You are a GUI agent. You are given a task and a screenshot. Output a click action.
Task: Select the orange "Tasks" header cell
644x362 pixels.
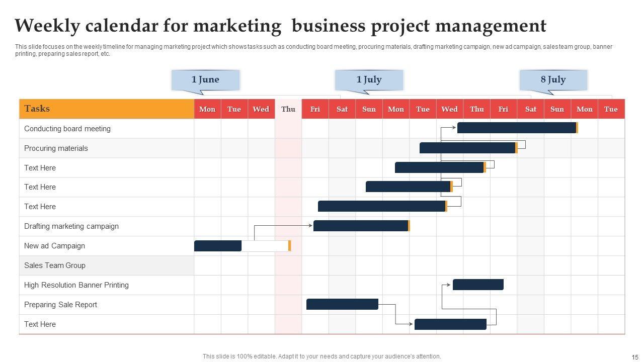(x=107, y=109)
